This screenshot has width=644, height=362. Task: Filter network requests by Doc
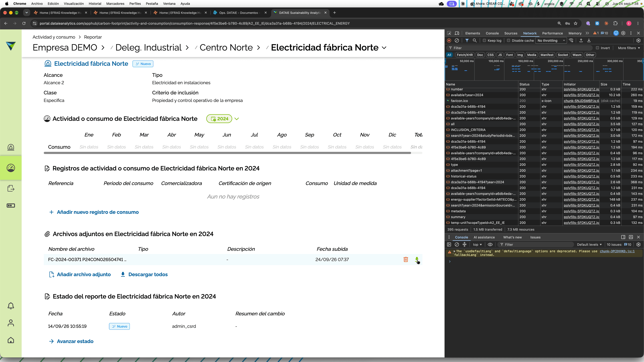pyautogui.click(x=480, y=55)
